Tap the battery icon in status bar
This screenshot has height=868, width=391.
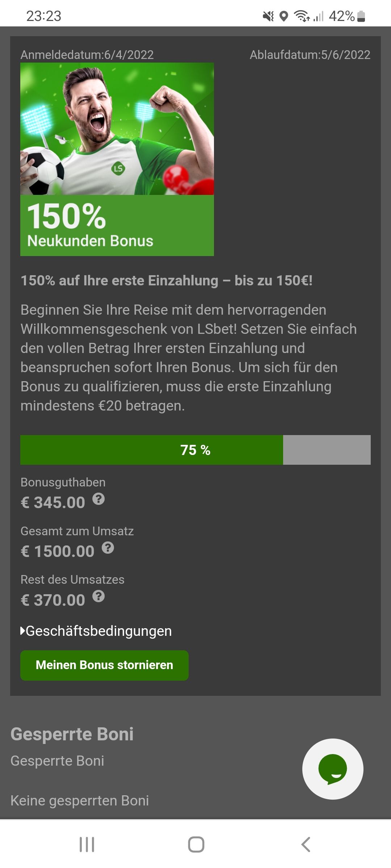click(361, 16)
